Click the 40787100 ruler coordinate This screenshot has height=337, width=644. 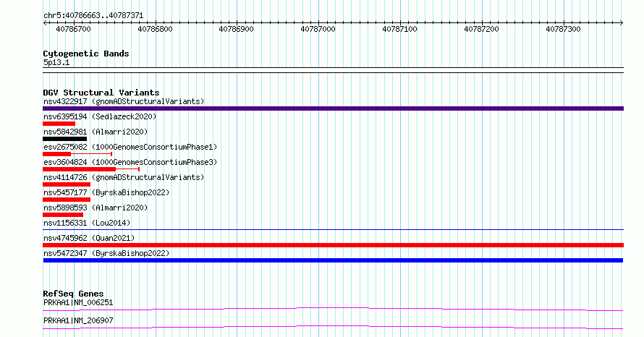[399, 29]
